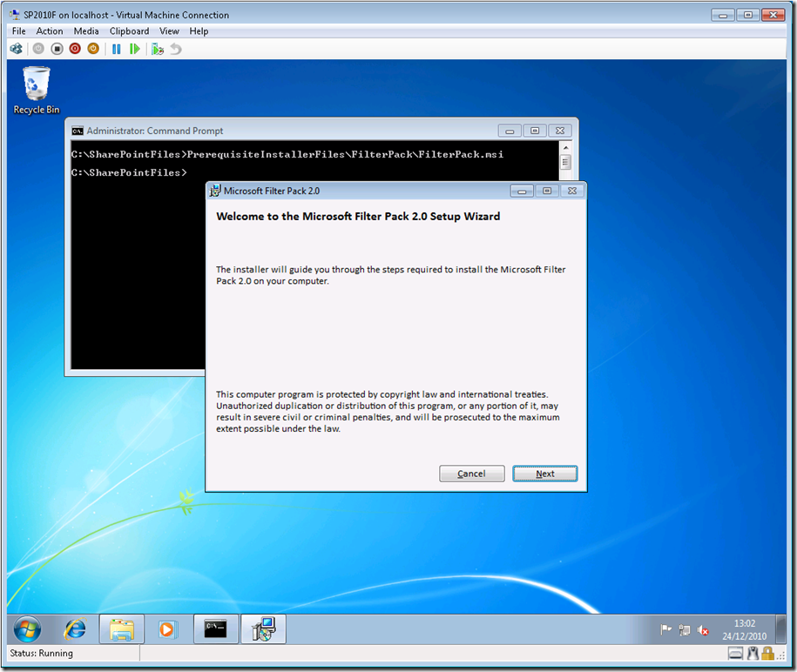Send Ctrl+Alt+Del using toolbar icon
Viewport: 797px width, 672px height.
(17, 49)
